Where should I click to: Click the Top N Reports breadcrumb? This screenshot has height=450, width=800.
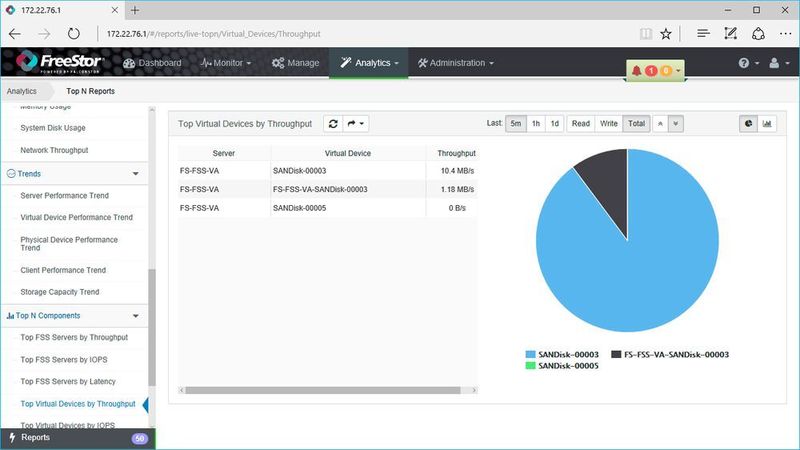[90, 91]
